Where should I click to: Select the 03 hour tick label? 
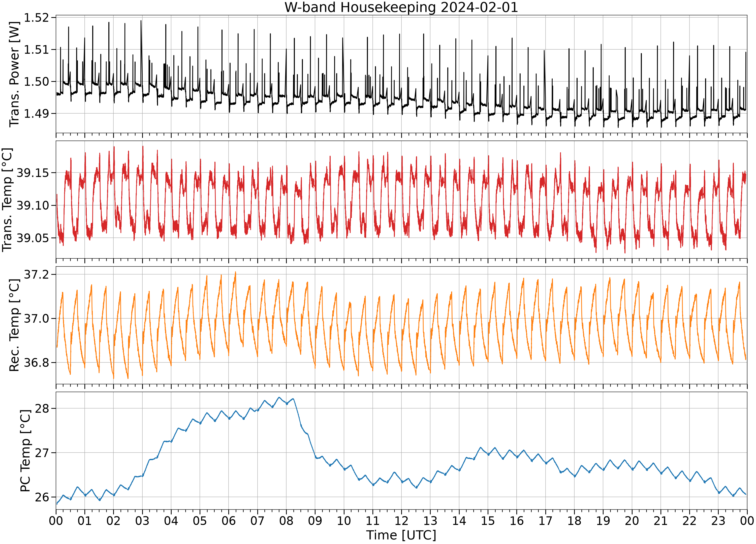142,520
